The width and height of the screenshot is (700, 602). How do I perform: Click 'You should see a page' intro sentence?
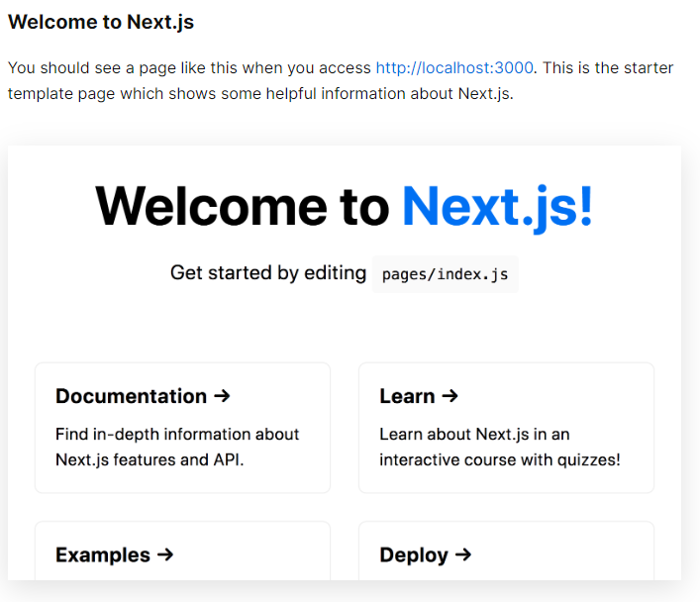[x=188, y=68]
